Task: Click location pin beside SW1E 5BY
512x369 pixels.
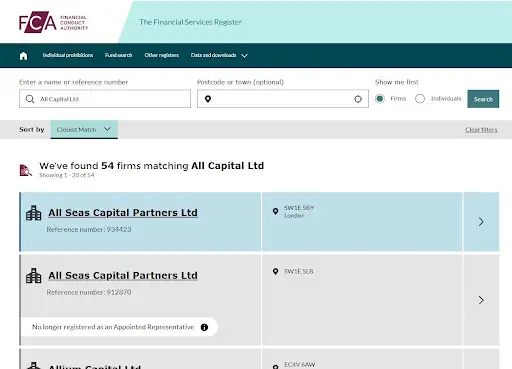Action: (x=275, y=211)
